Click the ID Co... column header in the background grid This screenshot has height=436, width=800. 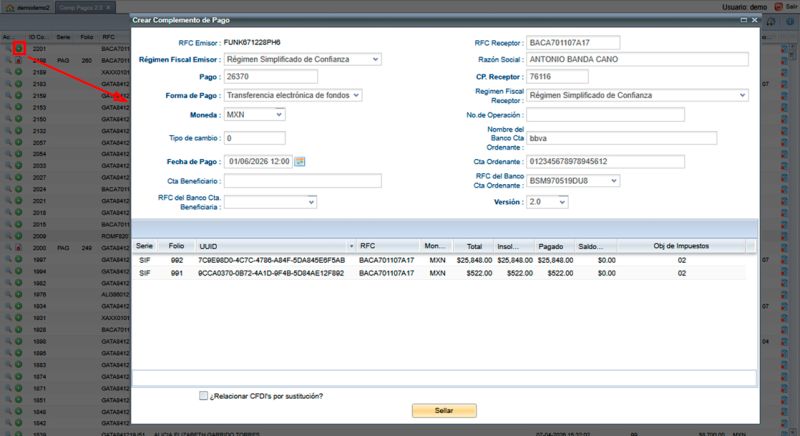[38, 37]
